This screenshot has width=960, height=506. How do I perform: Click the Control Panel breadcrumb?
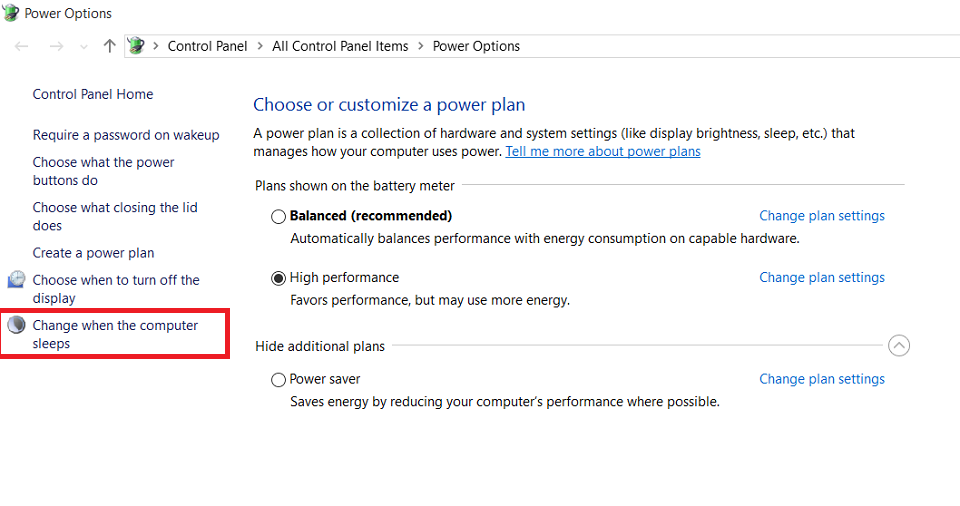pyautogui.click(x=208, y=46)
